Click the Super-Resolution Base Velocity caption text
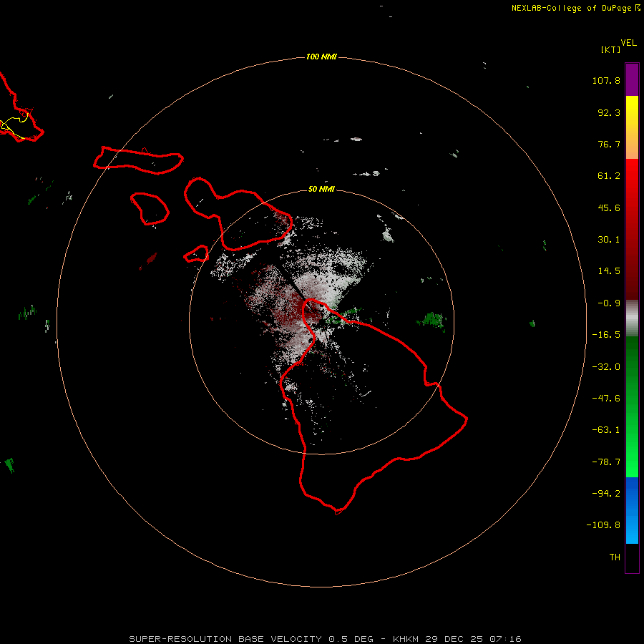This screenshot has width=644, height=644. click(x=325, y=639)
